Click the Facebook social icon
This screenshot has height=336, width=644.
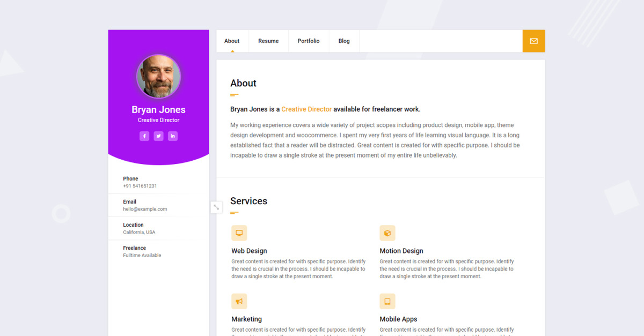144,136
